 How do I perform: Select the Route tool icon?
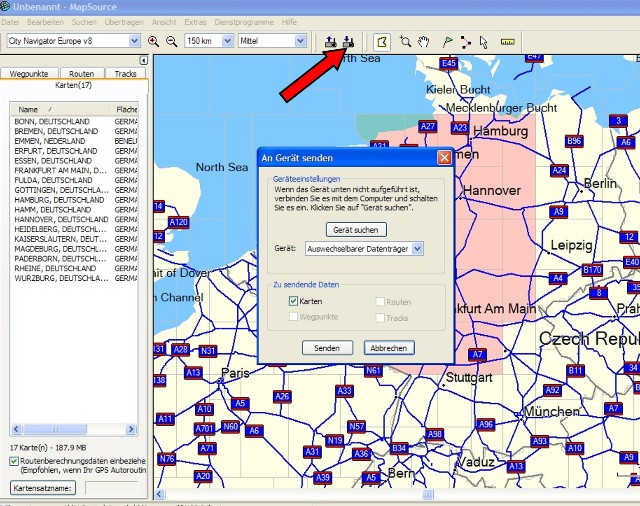tap(466, 42)
